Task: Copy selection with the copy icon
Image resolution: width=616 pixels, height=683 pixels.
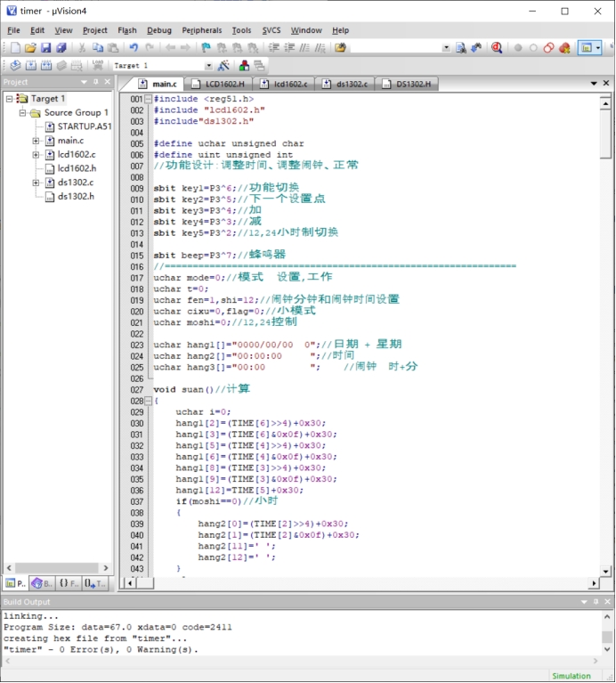Action: tap(98, 47)
